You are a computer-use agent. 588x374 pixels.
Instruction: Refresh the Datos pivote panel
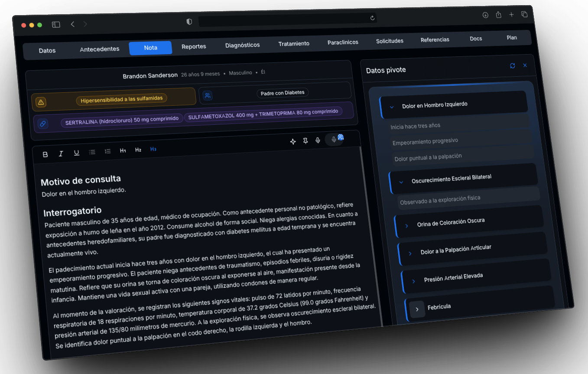coord(512,65)
